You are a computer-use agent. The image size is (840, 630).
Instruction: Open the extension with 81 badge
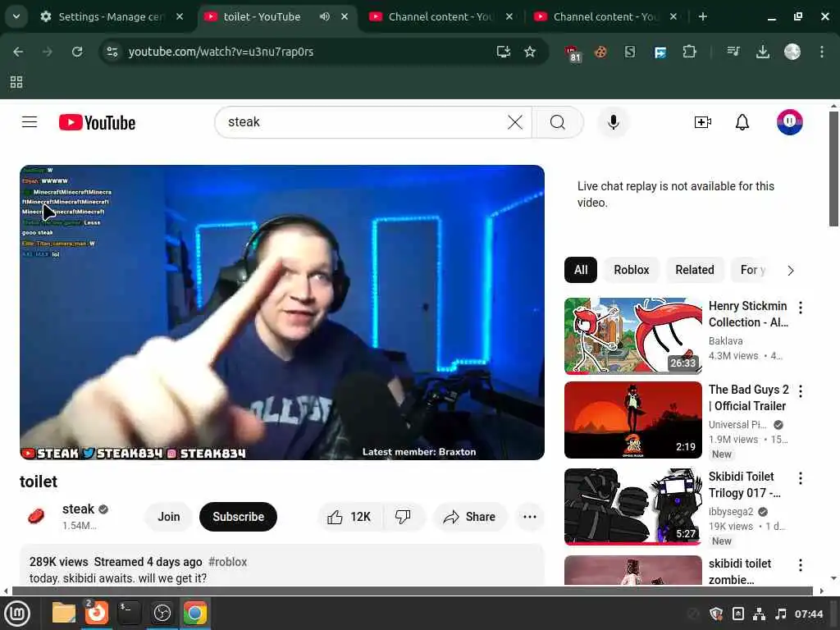(573, 53)
